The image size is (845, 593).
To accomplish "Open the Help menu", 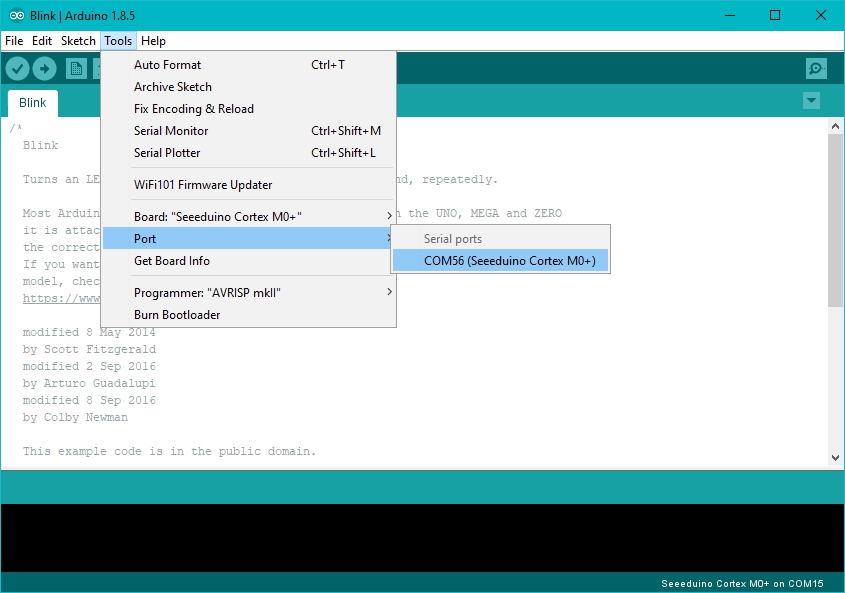I will click(153, 41).
